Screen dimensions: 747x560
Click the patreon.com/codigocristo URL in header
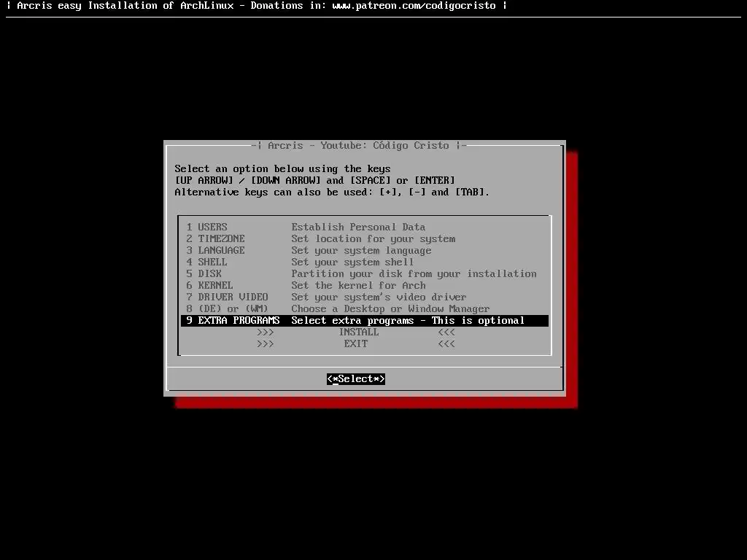point(414,6)
